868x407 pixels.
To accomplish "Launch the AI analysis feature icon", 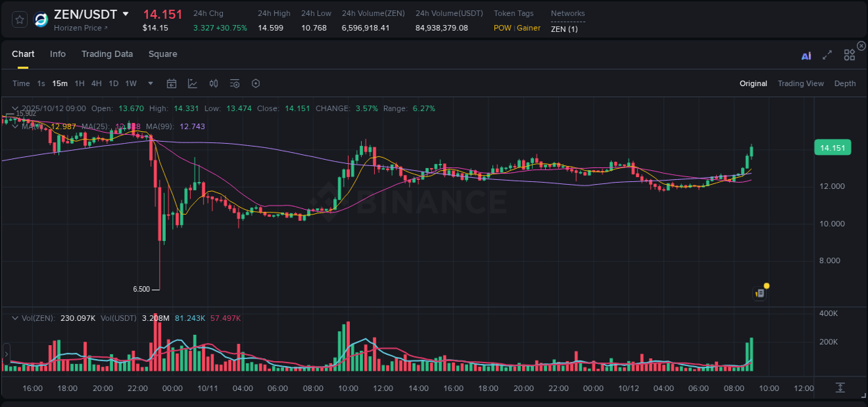I will pyautogui.click(x=806, y=55).
